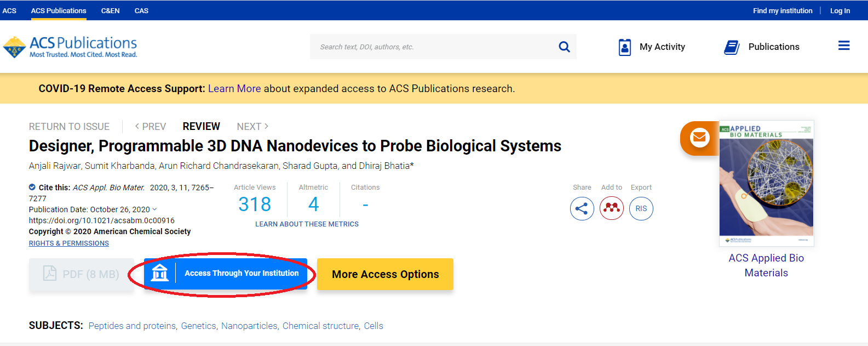Click the Learn More COVID-19 link
The width and height of the screenshot is (868, 346).
pos(234,89)
